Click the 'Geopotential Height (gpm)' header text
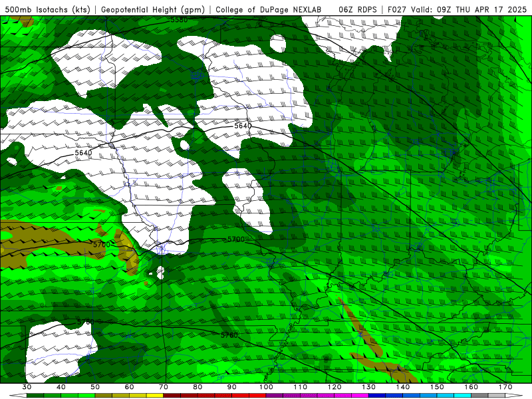The width and height of the screenshot is (532, 399). [153, 9]
